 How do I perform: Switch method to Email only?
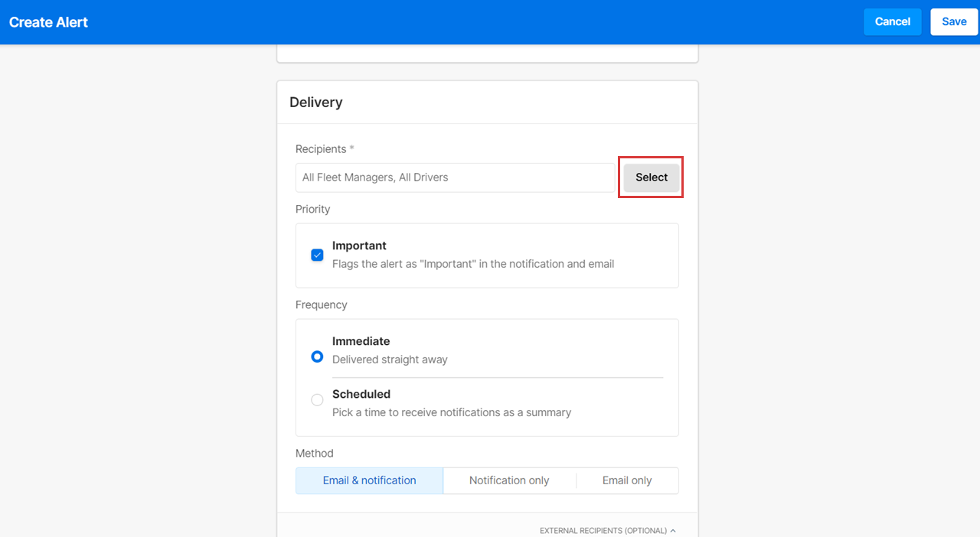click(x=627, y=480)
